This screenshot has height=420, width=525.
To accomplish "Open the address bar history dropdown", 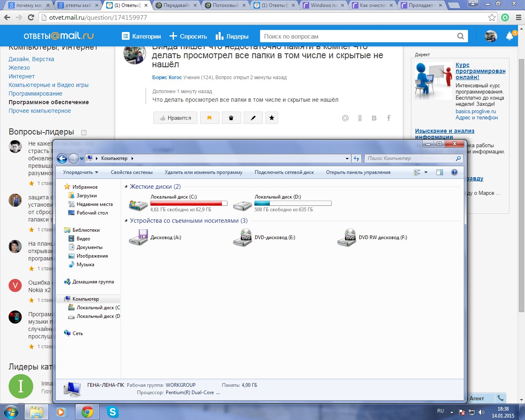I will (347, 158).
